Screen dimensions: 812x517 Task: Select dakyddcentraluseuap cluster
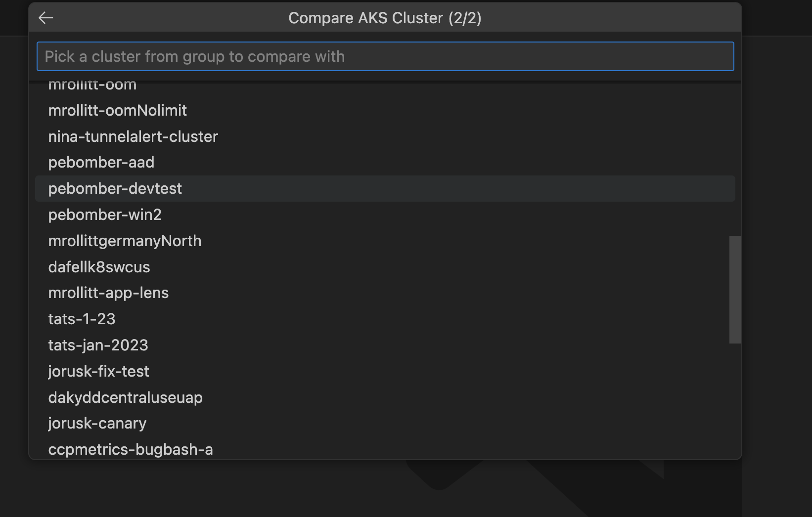(385, 397)
